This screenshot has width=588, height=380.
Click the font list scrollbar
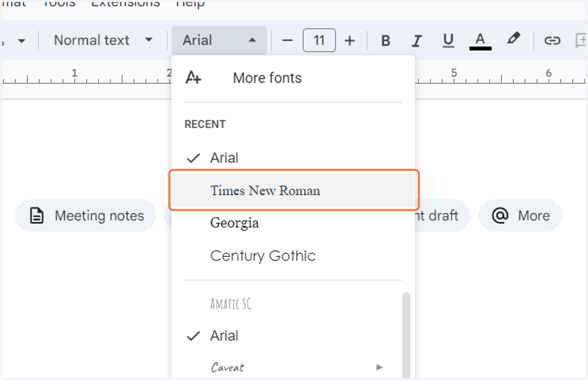tap(406, 336)
